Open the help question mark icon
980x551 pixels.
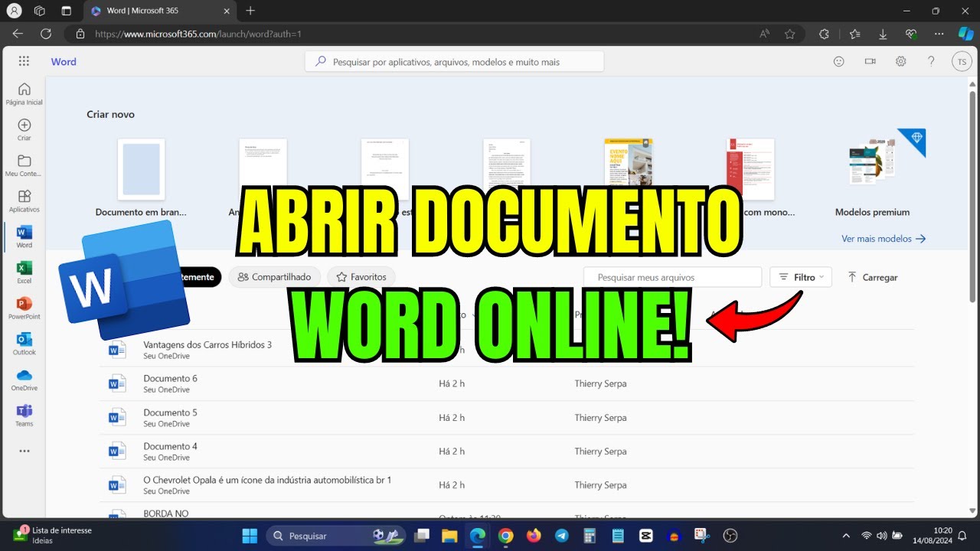[x=931, y=62]
